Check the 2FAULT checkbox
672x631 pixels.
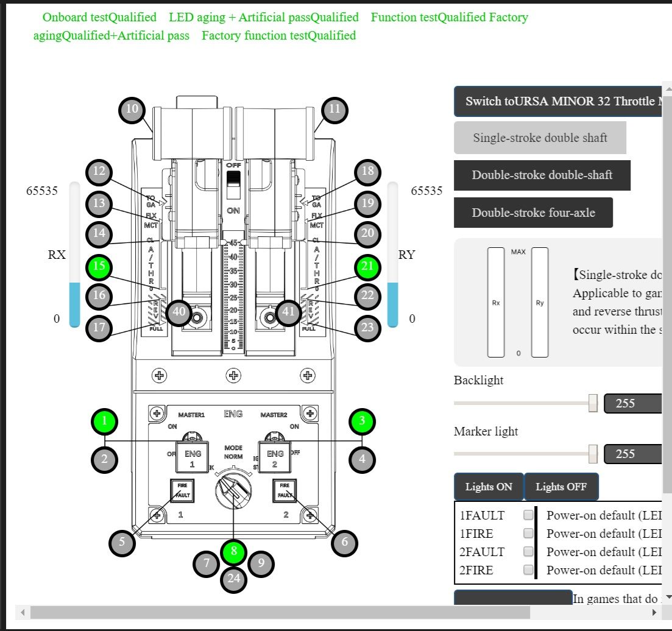[528, 552]
